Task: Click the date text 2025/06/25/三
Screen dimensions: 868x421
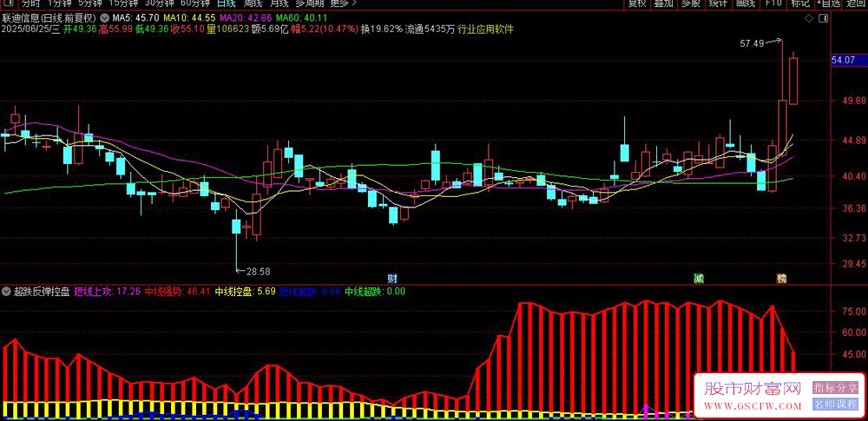Action: pos(30,30)
